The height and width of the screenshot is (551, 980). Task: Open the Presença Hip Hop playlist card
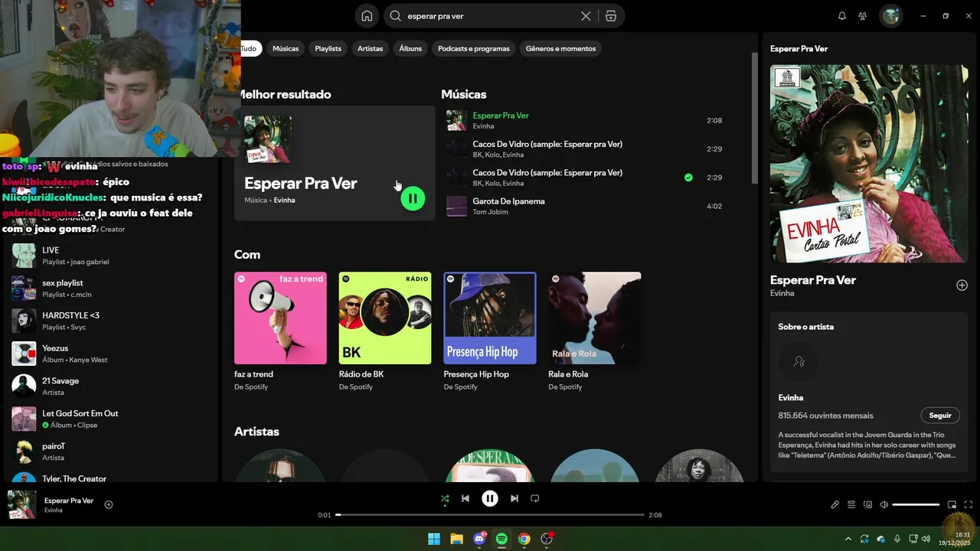click(x=490, y=332)
